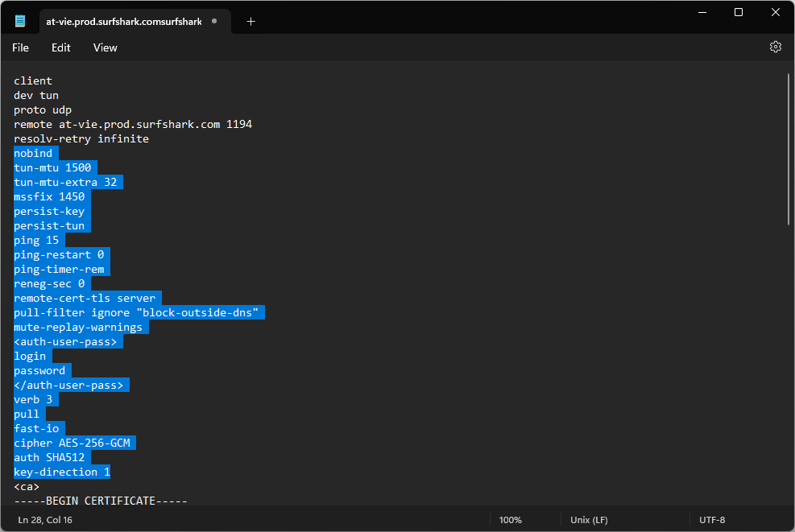Open the View menu
This screenshot has height=532, width=795.
point(105,47)
